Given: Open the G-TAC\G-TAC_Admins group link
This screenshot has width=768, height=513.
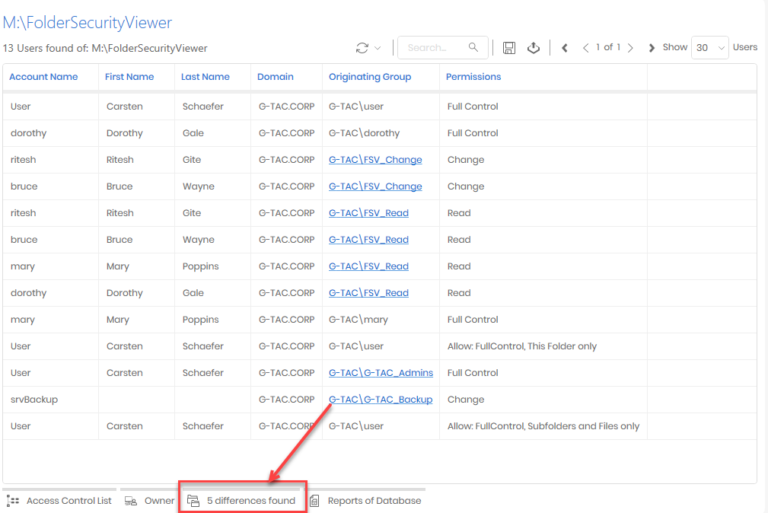Looking at the screenshot, I should pos(381,373).
